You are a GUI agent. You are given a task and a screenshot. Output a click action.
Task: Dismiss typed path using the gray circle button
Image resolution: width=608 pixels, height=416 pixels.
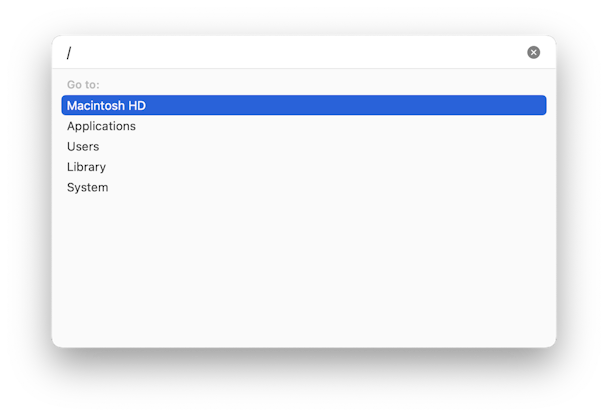pos(533,52)
